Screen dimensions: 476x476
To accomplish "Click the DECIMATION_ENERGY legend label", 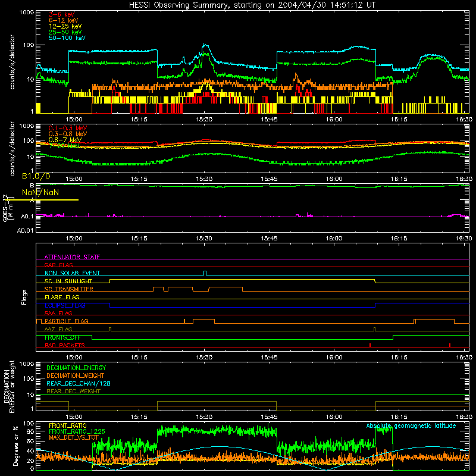I will (76, 368).
